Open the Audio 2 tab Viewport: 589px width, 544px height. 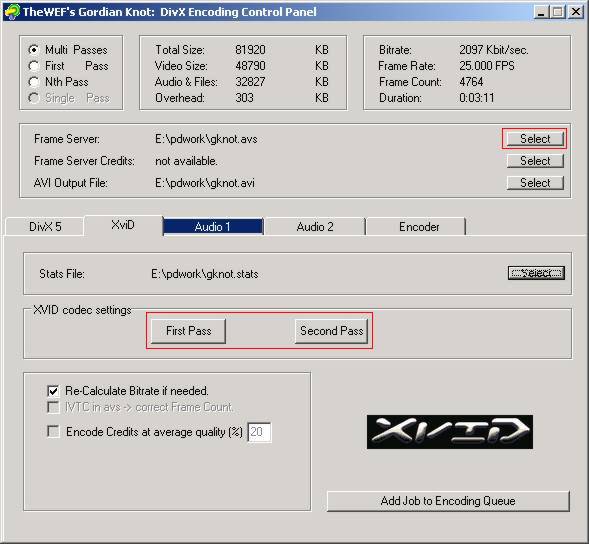[x=315, y=227]
